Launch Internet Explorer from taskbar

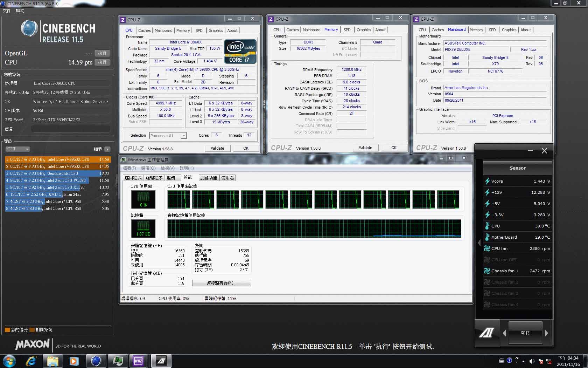(31, 361)
